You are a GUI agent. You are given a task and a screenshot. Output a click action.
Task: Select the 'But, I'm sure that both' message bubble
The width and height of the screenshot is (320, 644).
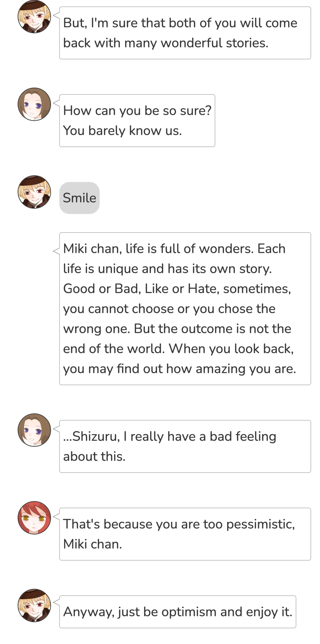coord(185,33)
